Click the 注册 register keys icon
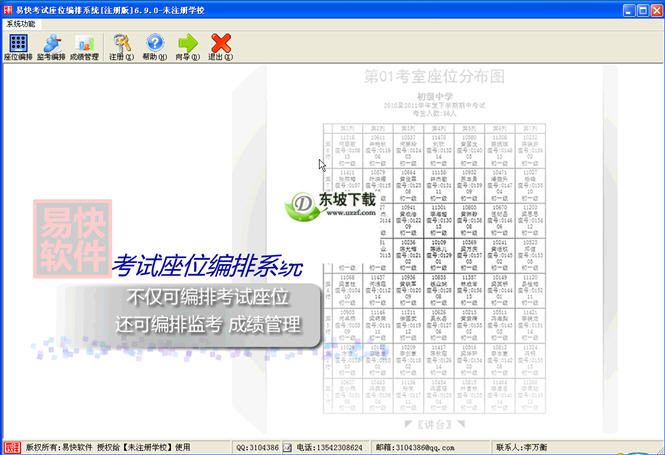Image resolution: width=665 pixels, height=455 pixels. [x=122, y=47]
